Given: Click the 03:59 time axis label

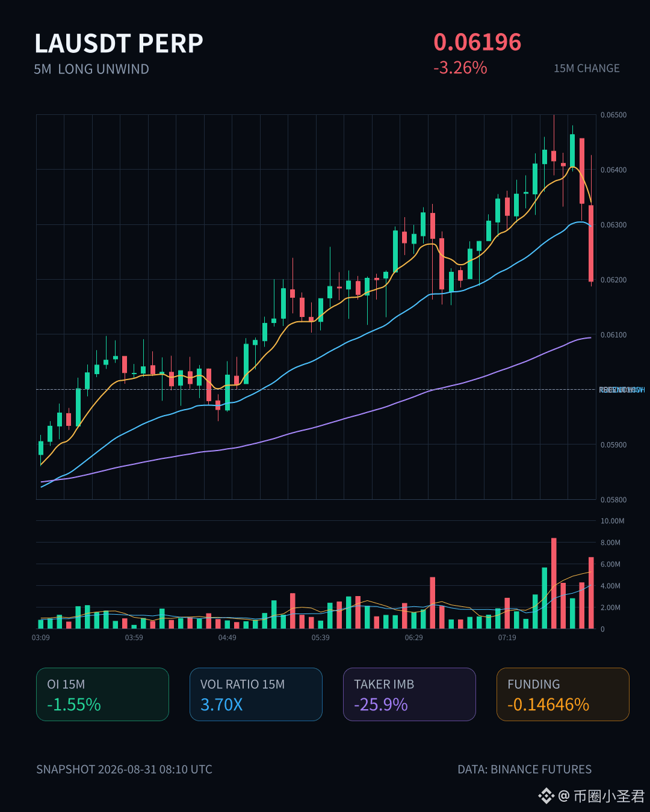Looking at the screenshot, I should 134,638.
